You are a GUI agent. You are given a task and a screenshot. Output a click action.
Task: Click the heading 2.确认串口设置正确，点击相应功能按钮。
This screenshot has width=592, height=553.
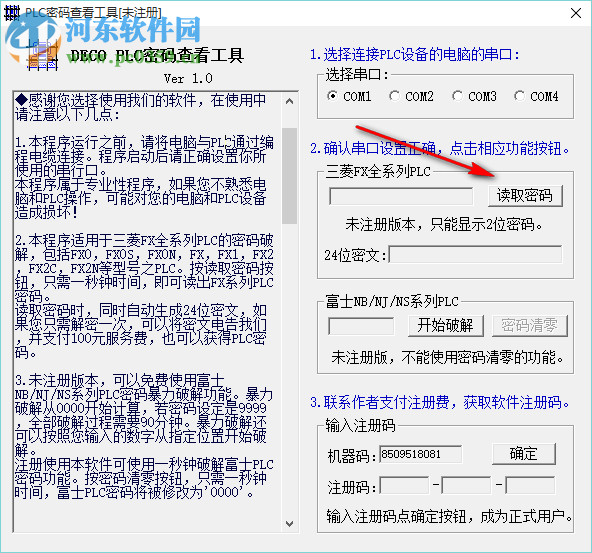pos(440,148)
